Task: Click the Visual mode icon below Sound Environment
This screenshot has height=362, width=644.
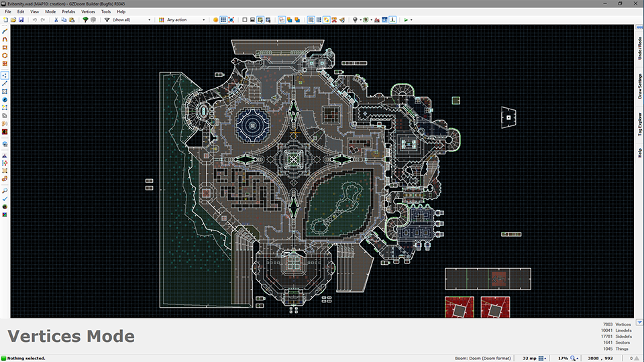Action: coord(5,132)
